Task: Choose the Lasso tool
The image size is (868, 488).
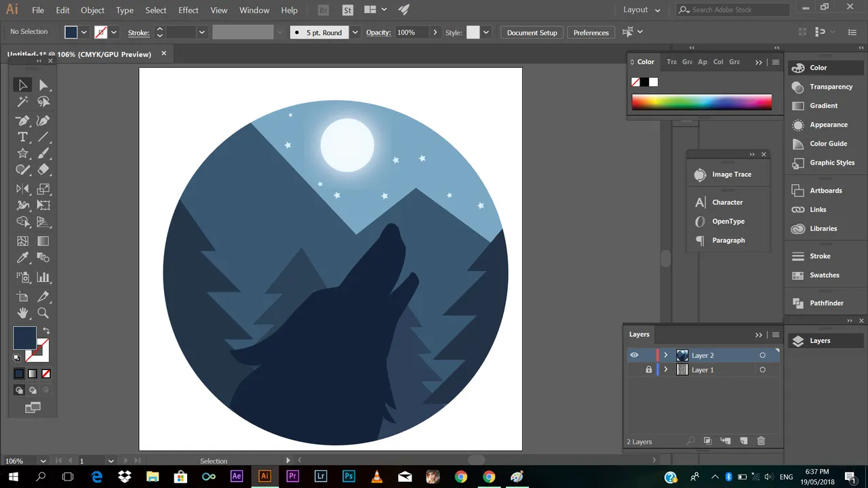Action: point(43,102)
